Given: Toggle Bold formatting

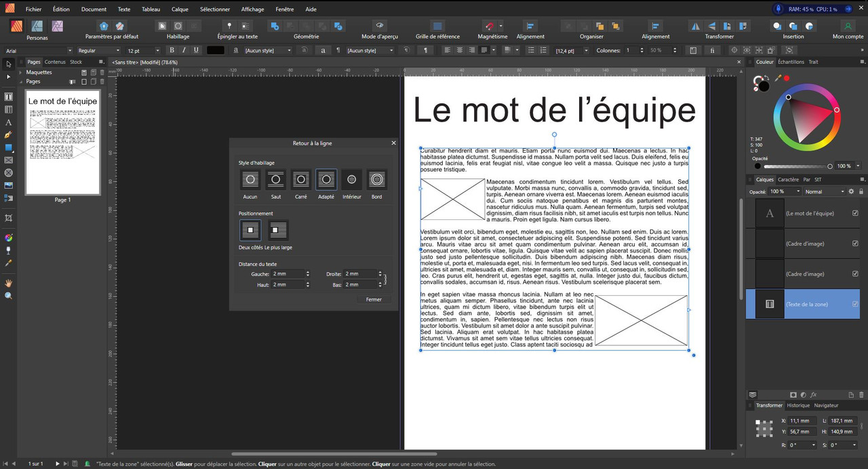Looking at the screenshot, I should tap(172, 50).
